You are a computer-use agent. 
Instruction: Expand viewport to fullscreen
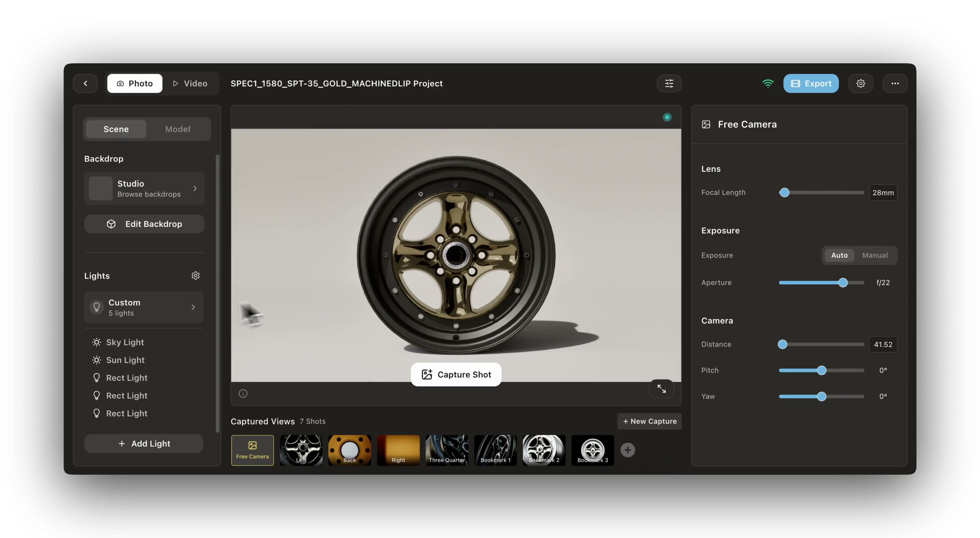point(661,388)
